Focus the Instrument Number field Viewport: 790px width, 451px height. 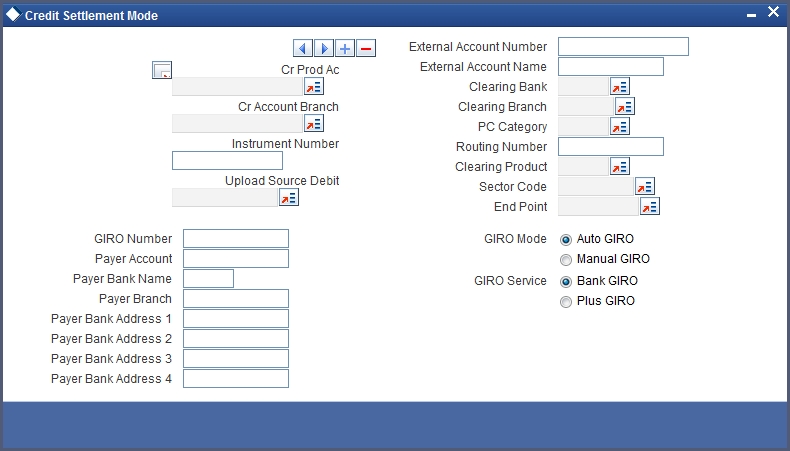[x=227, y=161]
